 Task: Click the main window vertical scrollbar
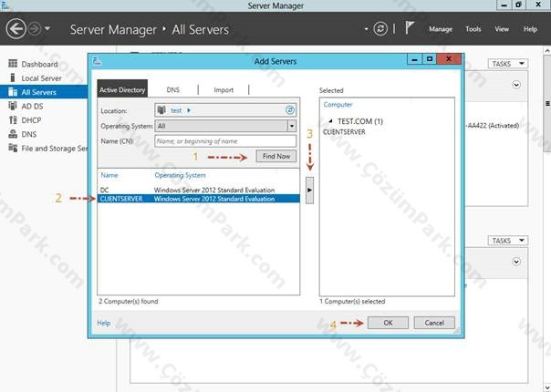pos(547,103)
